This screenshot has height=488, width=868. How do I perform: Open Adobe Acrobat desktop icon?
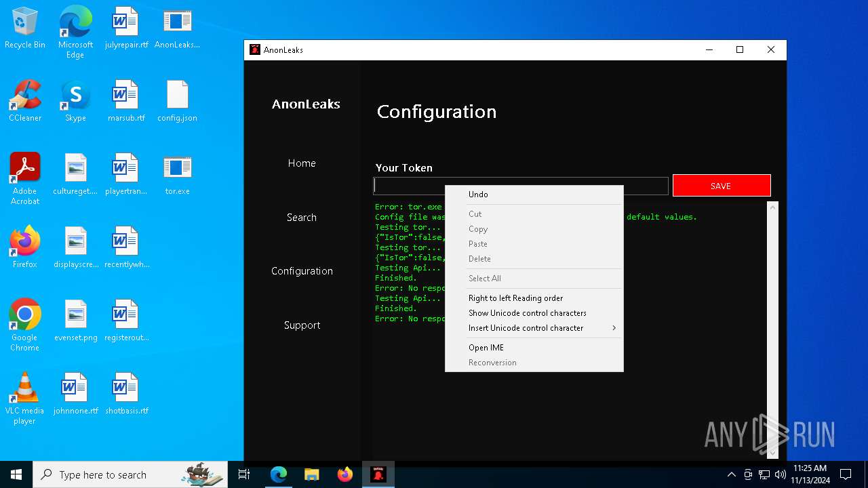pos(25,179)
